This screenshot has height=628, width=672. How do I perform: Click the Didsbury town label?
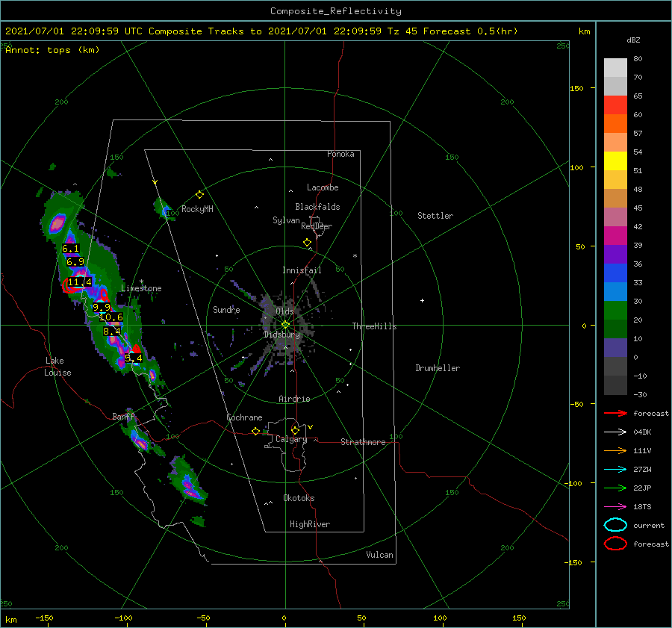281,335
